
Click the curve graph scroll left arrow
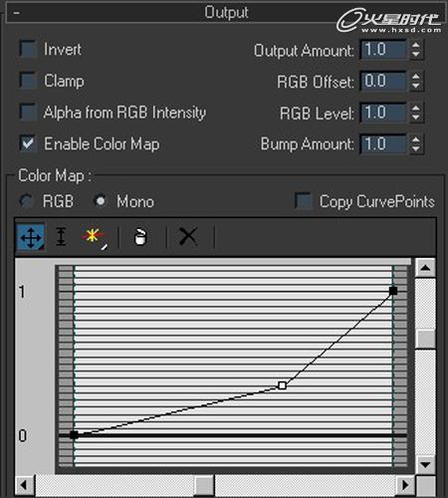(x=24, y=485)
